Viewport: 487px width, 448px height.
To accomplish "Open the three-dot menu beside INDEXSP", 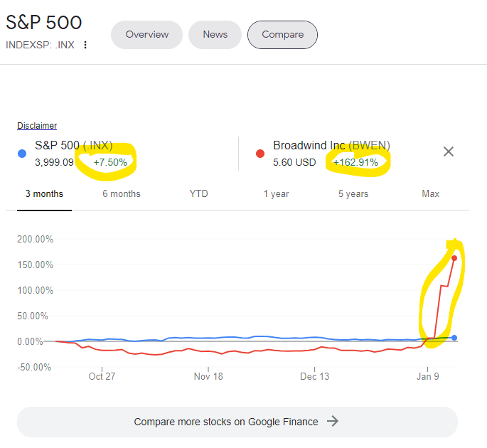I will click(x=85, y=45).
